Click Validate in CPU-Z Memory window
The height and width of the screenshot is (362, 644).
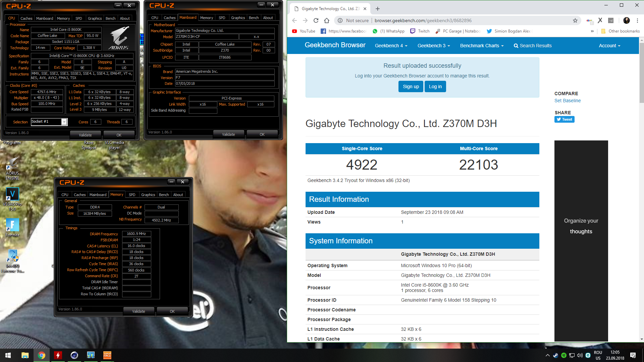tap(139, 311)
